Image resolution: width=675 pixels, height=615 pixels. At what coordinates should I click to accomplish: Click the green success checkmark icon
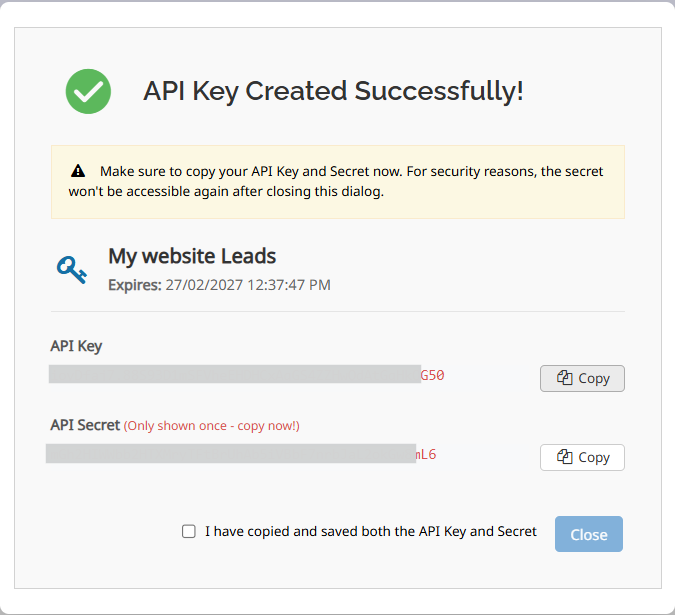pos(88,92)
